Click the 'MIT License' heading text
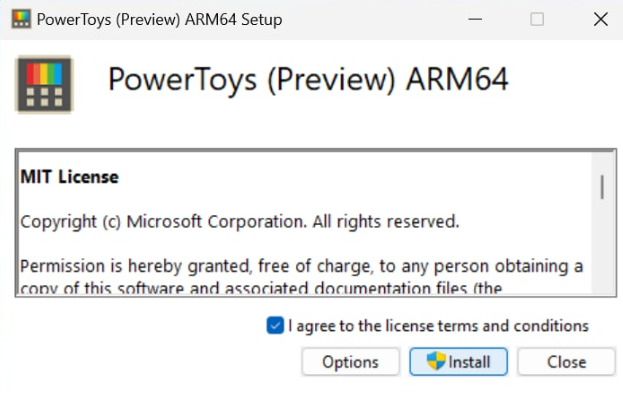The height and width of the screenshot is (405, 623). point(70,177)
